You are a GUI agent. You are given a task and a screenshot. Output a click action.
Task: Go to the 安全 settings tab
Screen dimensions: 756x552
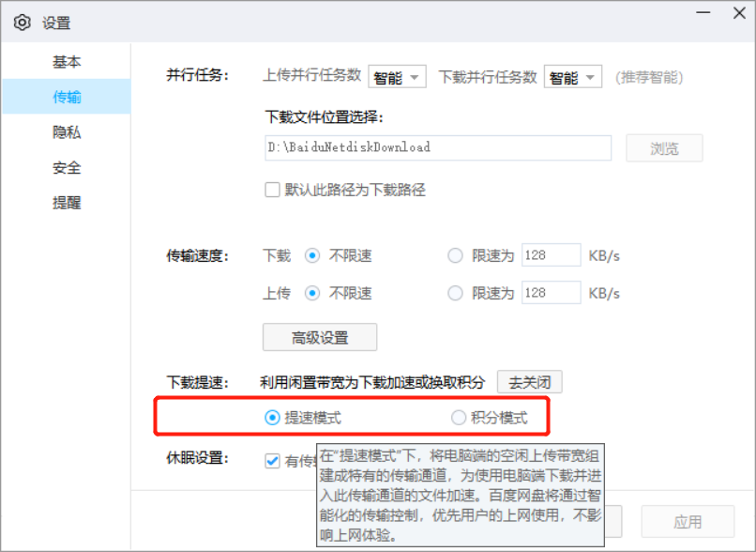(x=67, y=167)
